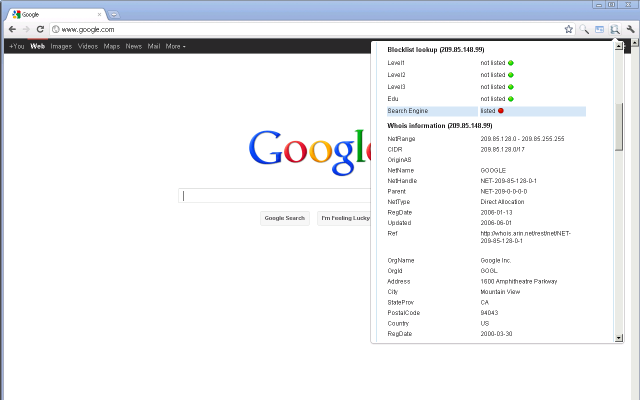Open a new tab with the tab button
This screenshot has height=400, width=640.
[x=114, y=15]
